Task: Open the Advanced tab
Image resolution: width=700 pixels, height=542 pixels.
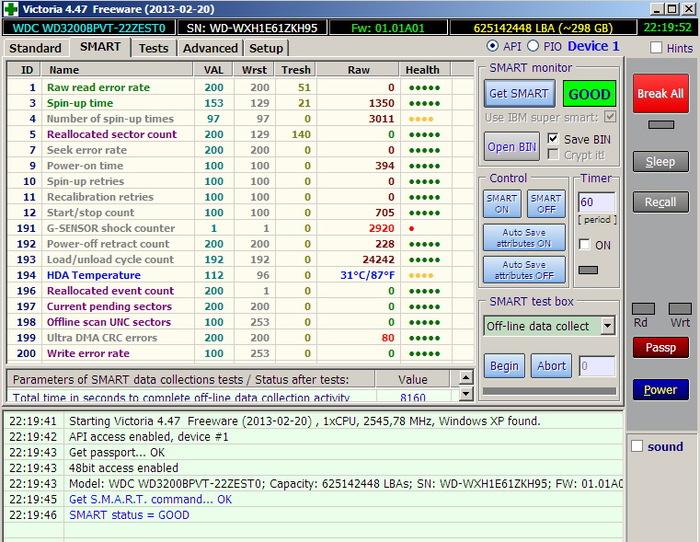Action: (x=211, y=48)
